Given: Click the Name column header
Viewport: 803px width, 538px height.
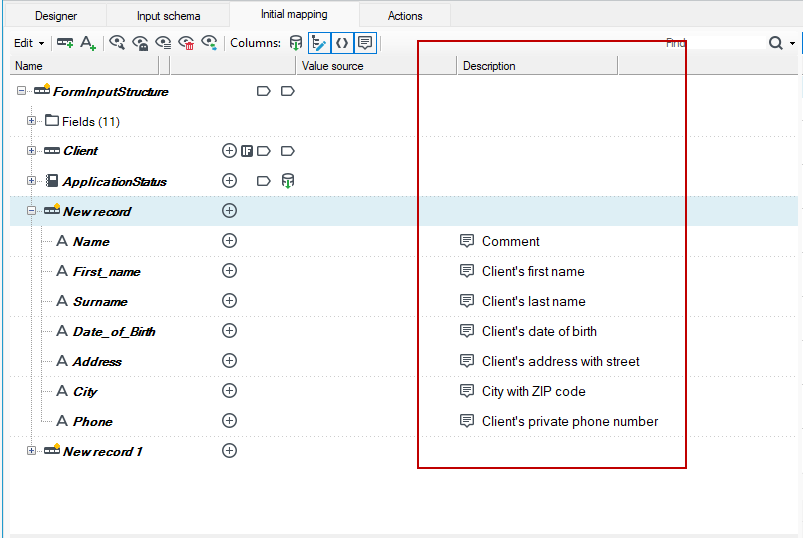Looking at the screenshot, I should coord(84,66).
